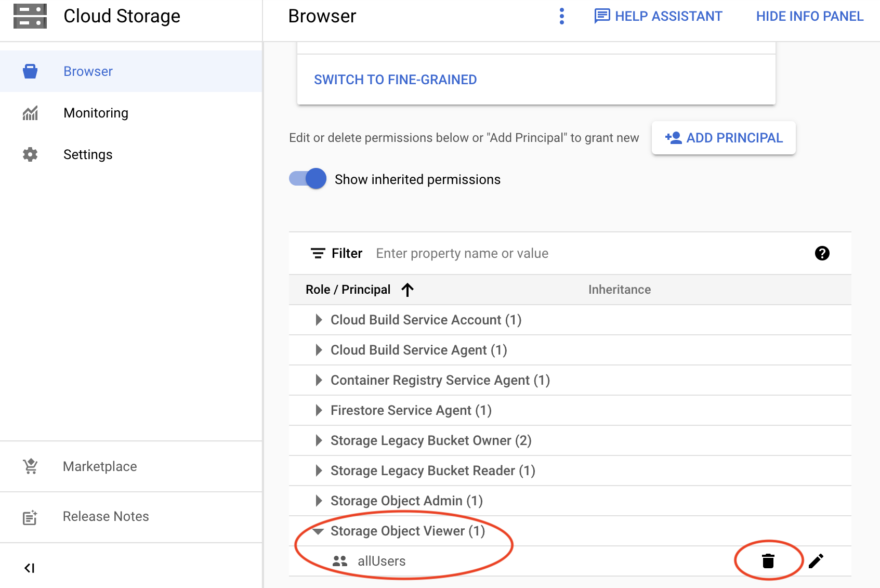
Task: Expand Firestore Service Agent role
Action: [319, 410]
